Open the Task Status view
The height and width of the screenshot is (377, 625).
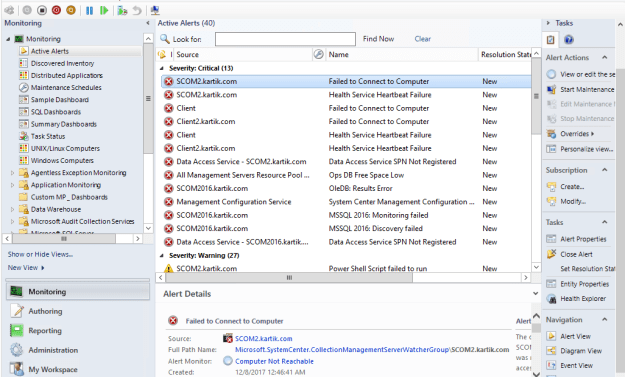48,136
